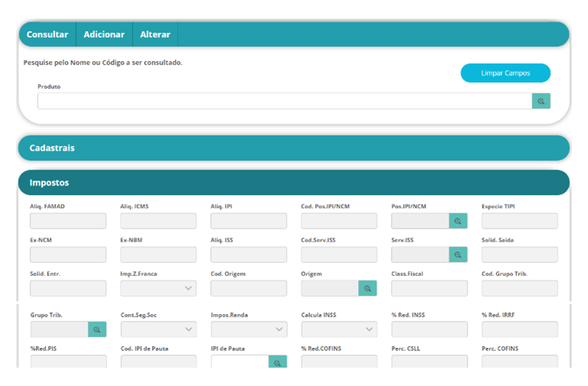Click the Solid. Saida input field
This screenshot has width=588, height=386.
(520, 255)
